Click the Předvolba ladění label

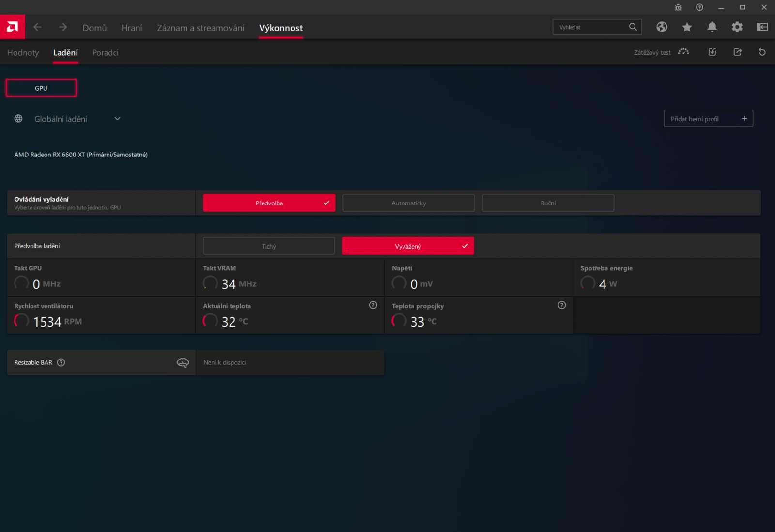point(37,246)
